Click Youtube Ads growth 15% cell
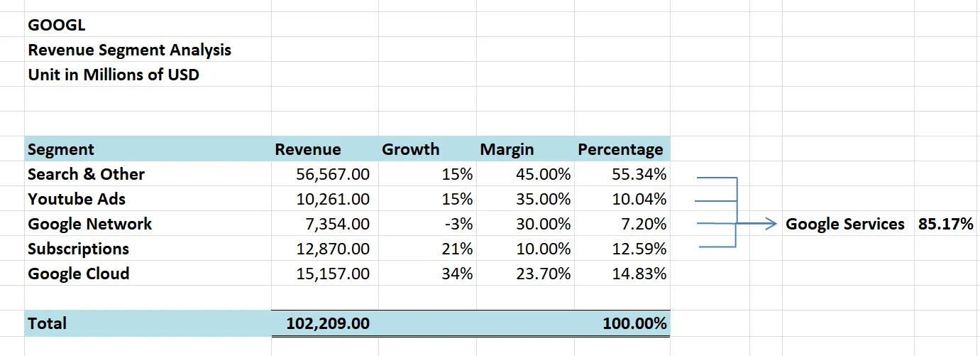The height and width of the screenshot is (356, 980). tap(427, 199)
